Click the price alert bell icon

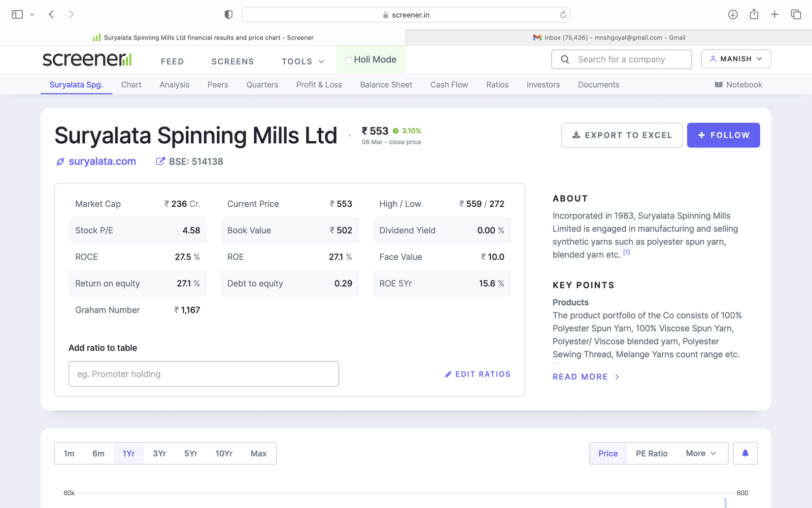pos(745,453)
